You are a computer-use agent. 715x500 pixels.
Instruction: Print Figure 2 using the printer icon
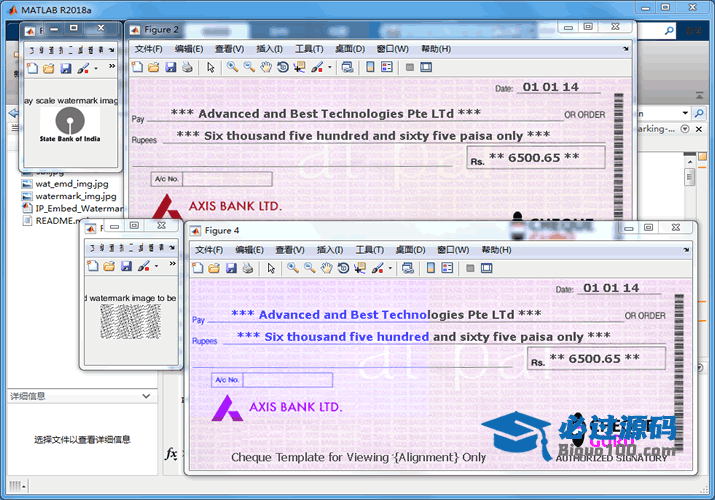pos(187,67)
